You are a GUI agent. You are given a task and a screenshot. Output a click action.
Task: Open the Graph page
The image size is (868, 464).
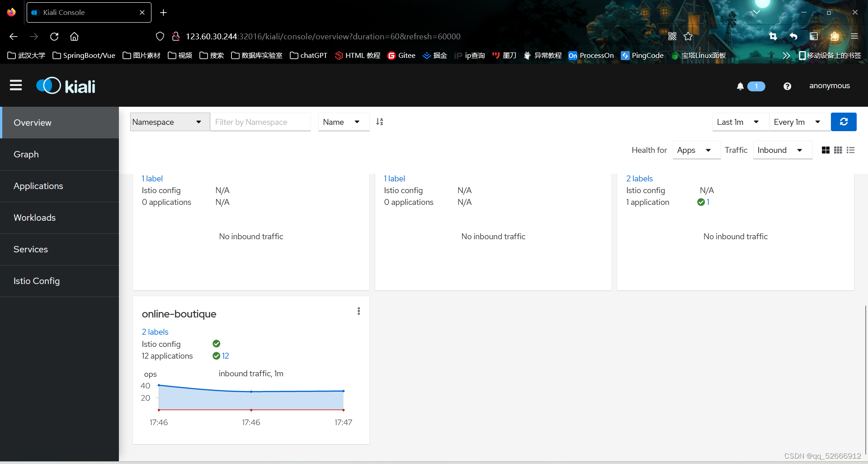(x=60, y=154)
